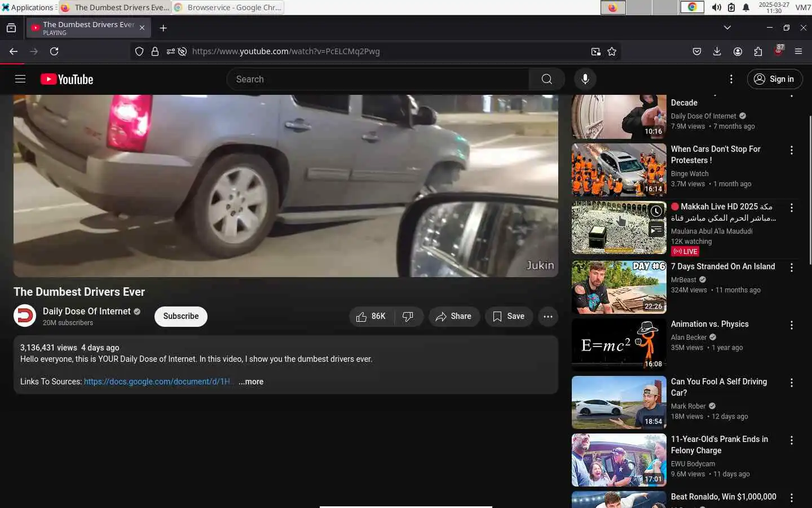
Task: Start voice search with microphone icon
Action: [x=585, y=79]
